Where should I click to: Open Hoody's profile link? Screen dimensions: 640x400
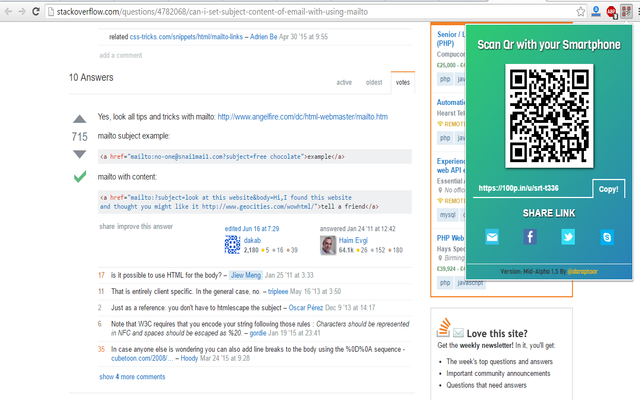(x=189, y=358)
